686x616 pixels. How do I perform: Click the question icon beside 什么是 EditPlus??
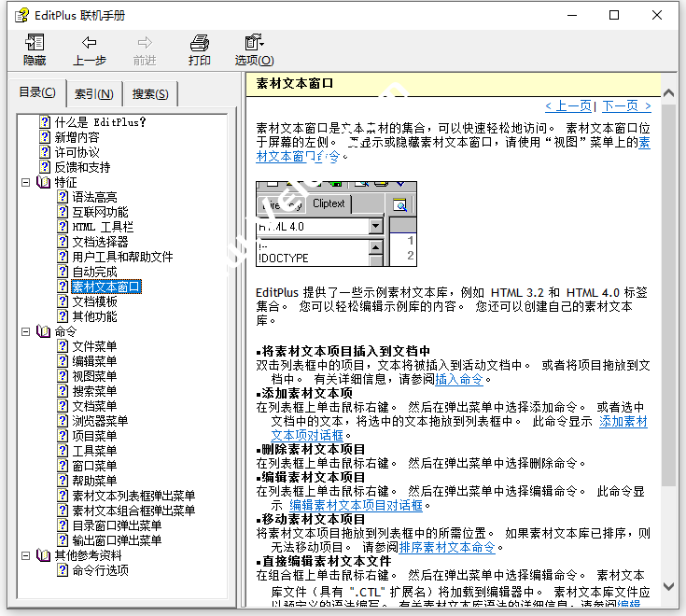click(45, 122)
